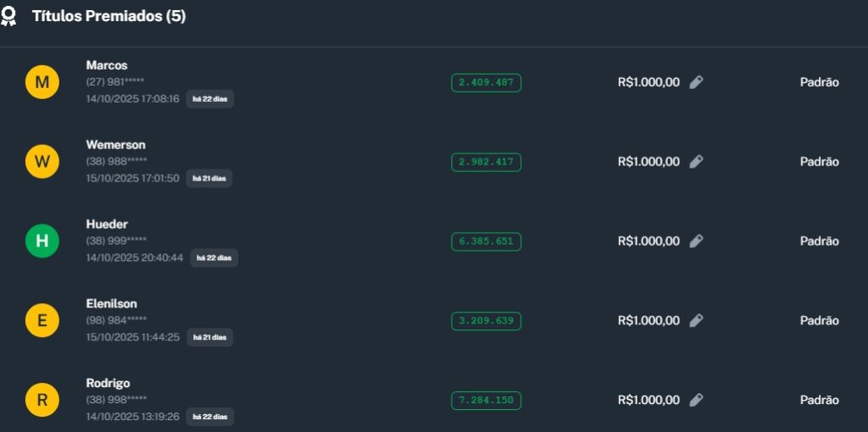Edit Hueder's prize value using the pencil
Viewport: 868px width, 432px height.
[696, 241]
